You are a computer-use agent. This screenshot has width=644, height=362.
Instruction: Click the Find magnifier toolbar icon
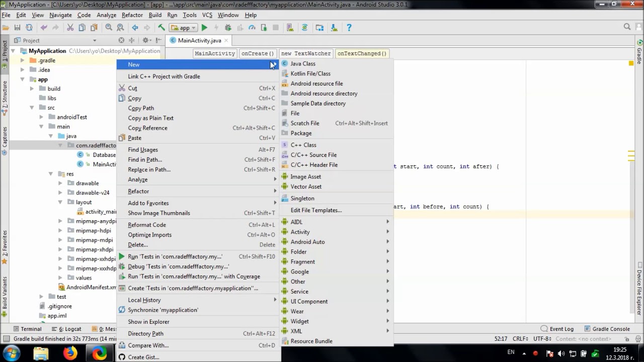(x=109, y=28)
